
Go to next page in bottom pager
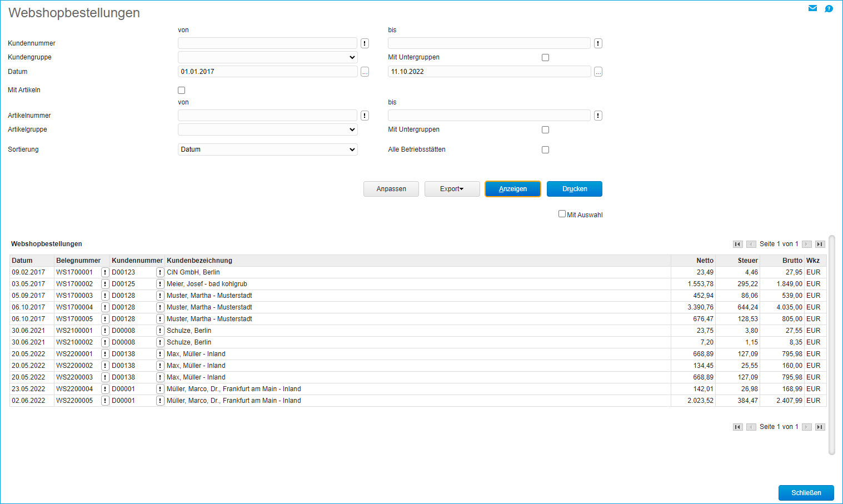[806, 427]
